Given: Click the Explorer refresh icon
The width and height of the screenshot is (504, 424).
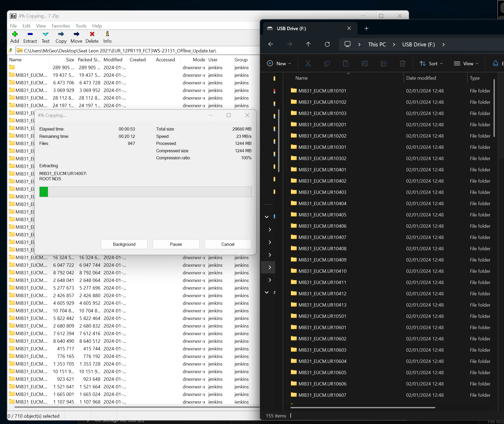Looking at the screenshot, I should [x=327, y=44].
